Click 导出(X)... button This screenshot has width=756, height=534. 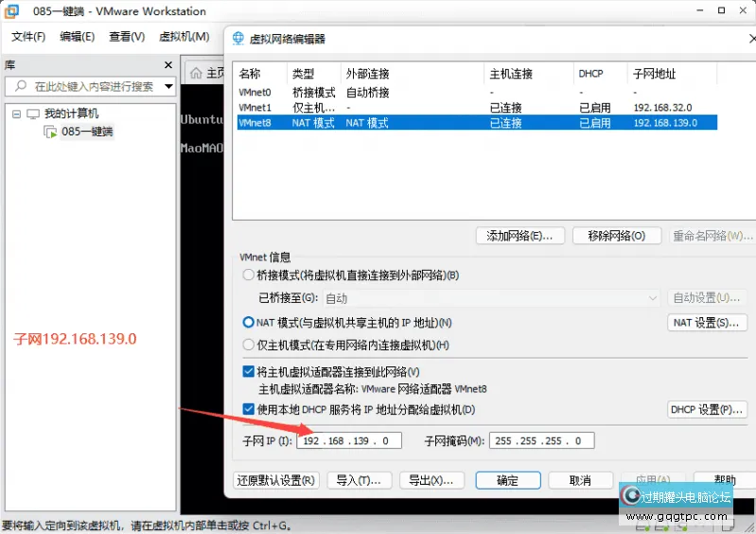[431, 480]
